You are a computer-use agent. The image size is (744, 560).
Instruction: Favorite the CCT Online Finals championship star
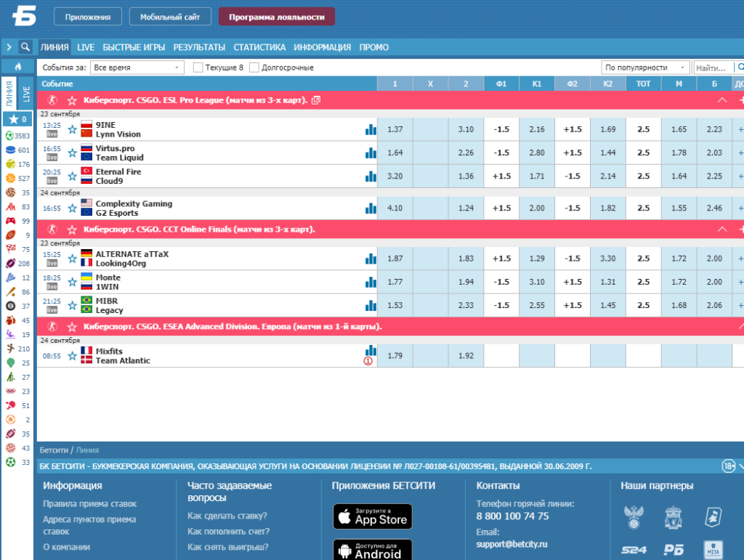pos(72,230)
